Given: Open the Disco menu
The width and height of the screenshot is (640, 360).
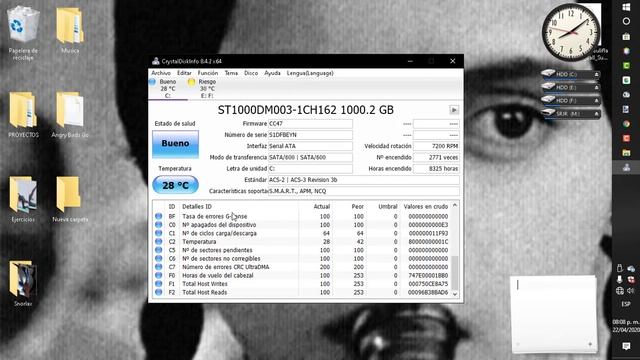Looking at the screenshot, I should click(x=251, y=73).
